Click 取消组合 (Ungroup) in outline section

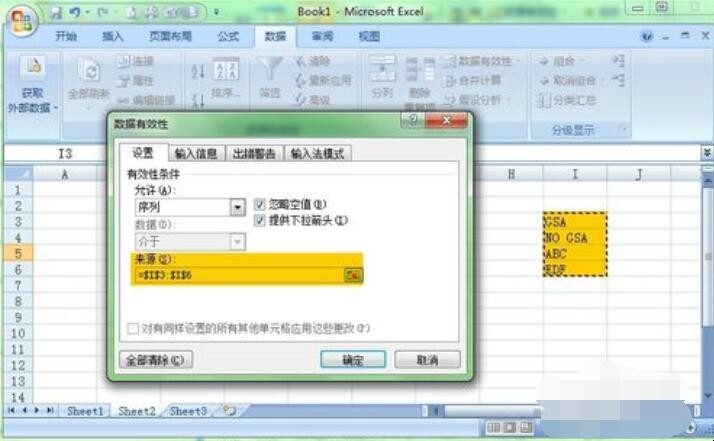tap(570, 81)
